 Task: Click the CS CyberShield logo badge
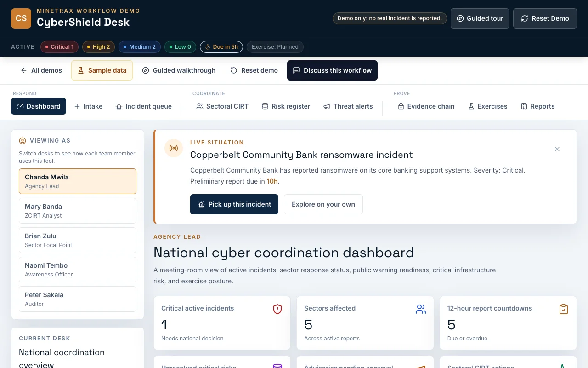pos(21,18)
